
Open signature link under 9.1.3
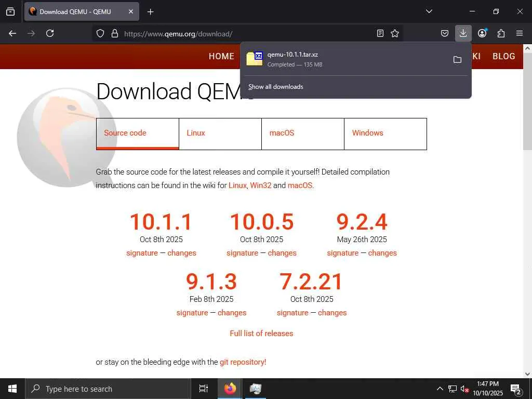click(x=192, y=313)
